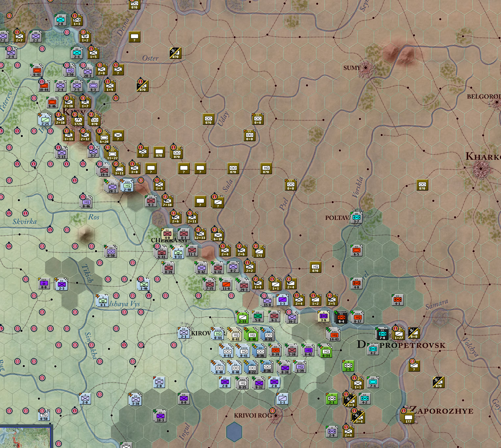Click the Krivoi Rog city marker
The height and width of the screenshot is (448, 501).
[276, 415]
